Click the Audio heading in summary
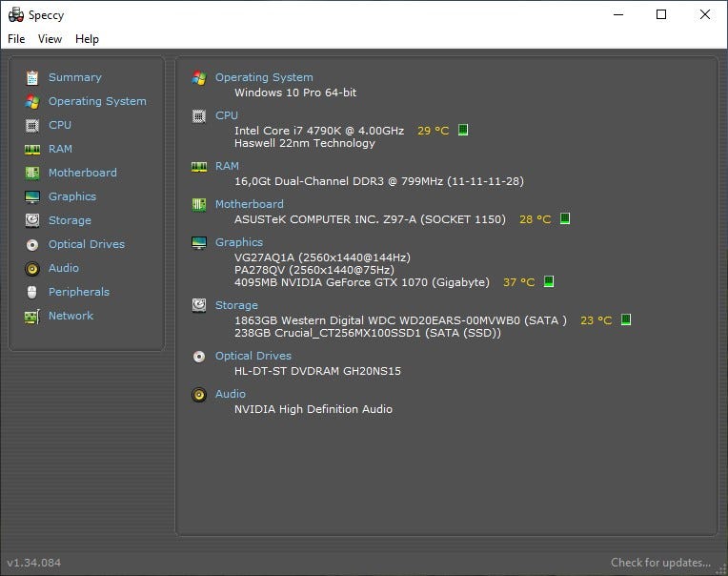This screenshot has height=576, width=728. (231, 395)
